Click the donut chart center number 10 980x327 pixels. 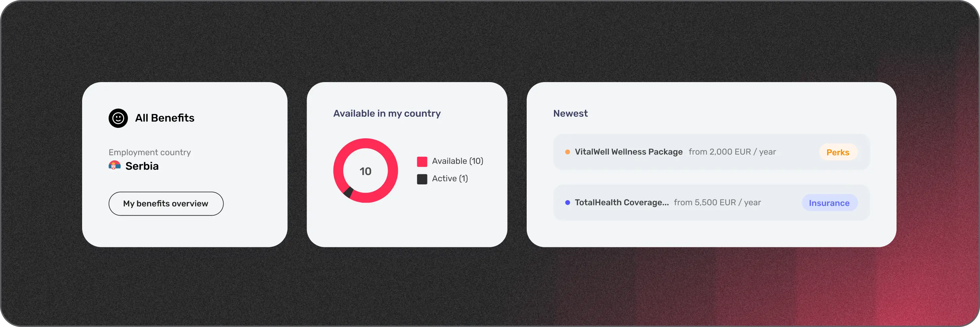pyautogui.click(x=365, y=172)
